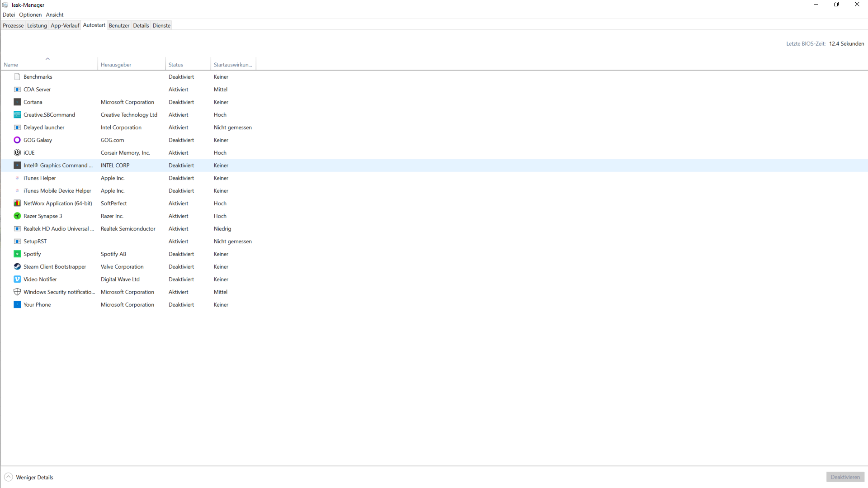The height and width of the screenshot is (488, 868).
Task: Click the Creative.SBCommand icon
Action: 17,115
